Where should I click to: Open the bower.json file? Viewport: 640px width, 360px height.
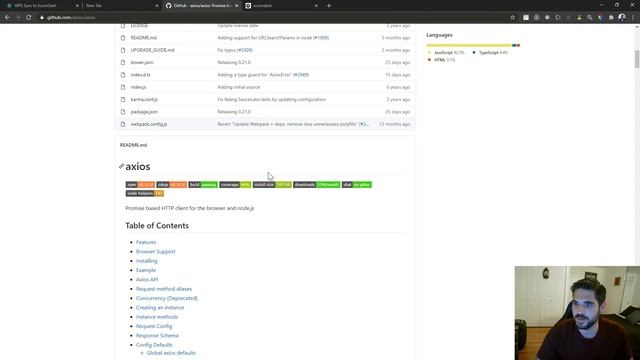coord(142,62)
